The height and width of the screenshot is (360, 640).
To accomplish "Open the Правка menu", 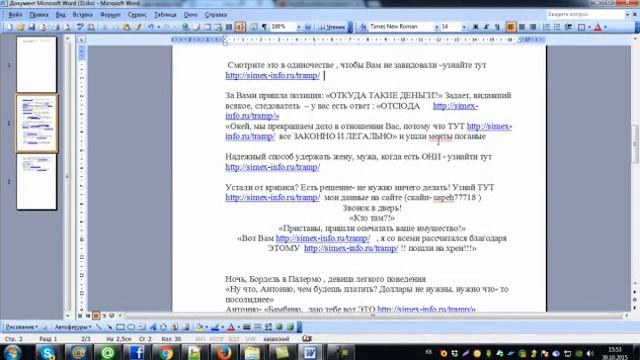I will [39, 15].
